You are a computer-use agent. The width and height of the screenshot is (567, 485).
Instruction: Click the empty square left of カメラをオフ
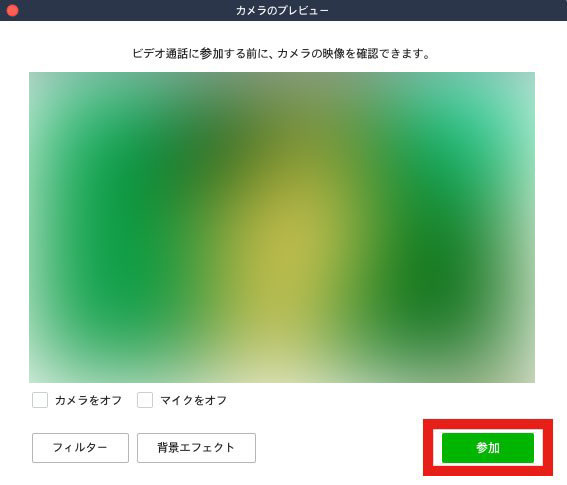point(40,400)
